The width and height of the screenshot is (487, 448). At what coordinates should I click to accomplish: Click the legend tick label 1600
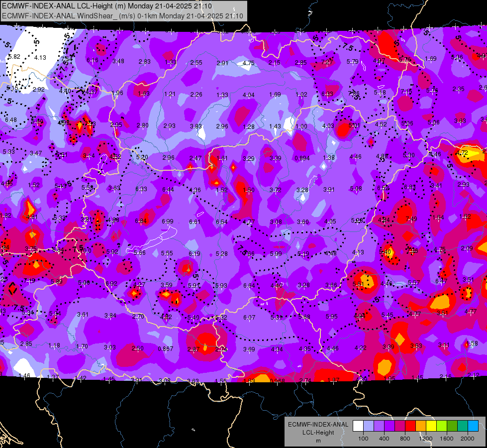446,439
